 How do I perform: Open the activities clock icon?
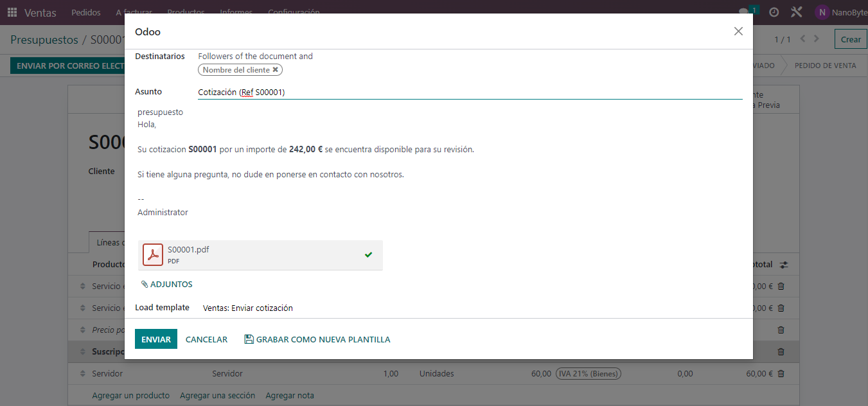[774, 12]
